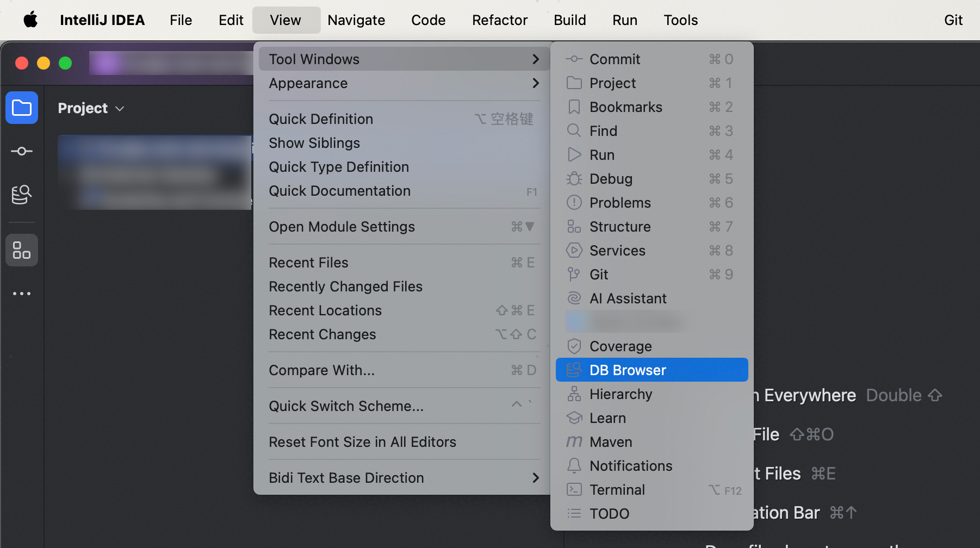Click the Git branch icon in submenu
The image size is (980, 548).
[574, 274]
